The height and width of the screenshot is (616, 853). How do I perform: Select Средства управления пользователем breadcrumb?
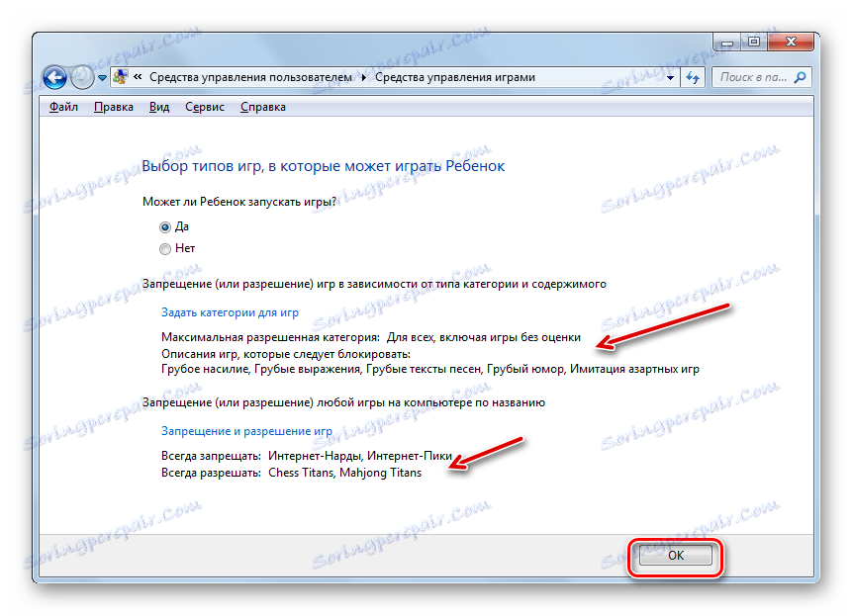click(250, 77)
